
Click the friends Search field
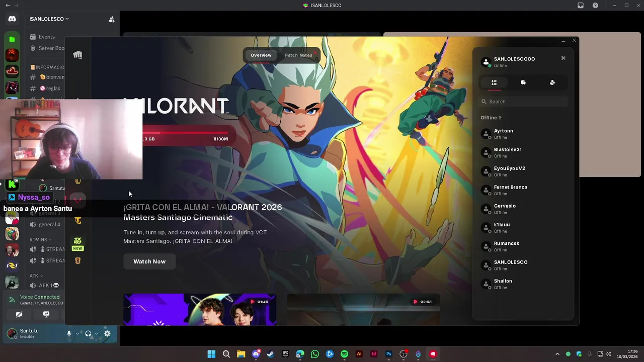(523, 102)
